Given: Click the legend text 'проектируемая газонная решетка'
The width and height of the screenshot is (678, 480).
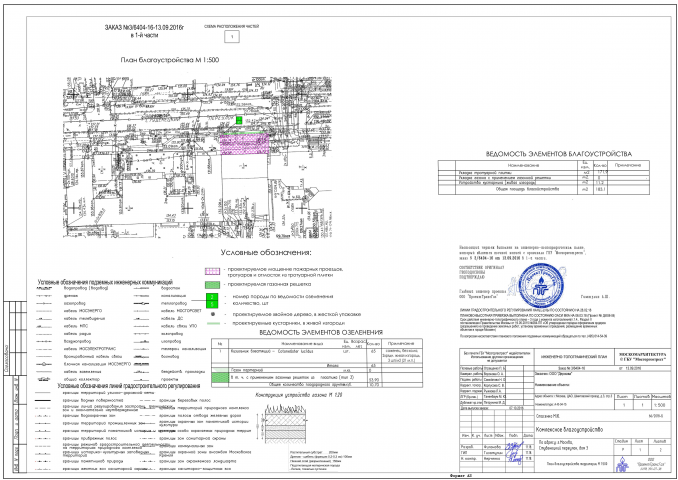Looking at the screenshot, I should pos(269,285).
